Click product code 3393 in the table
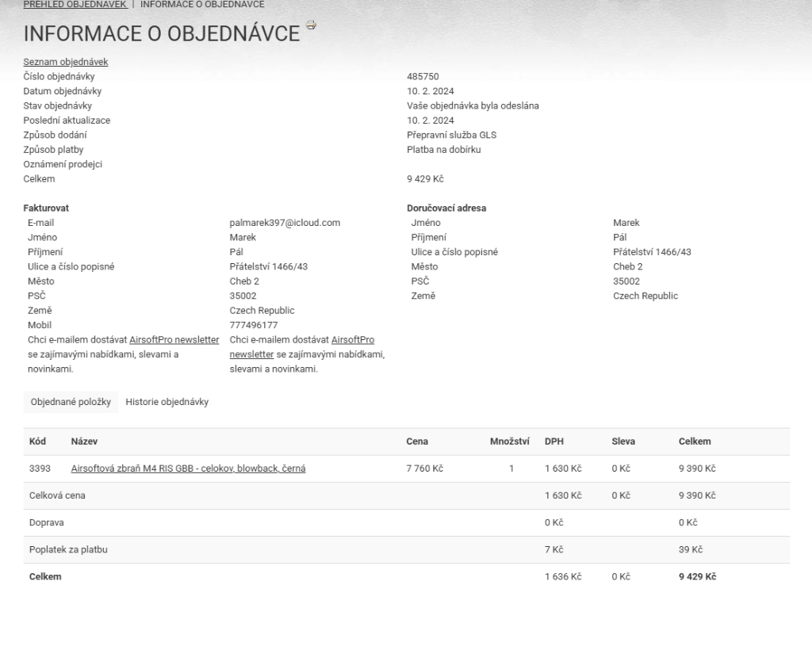The width and height of the screenshot is (812, 650). (x=40, y=468)
